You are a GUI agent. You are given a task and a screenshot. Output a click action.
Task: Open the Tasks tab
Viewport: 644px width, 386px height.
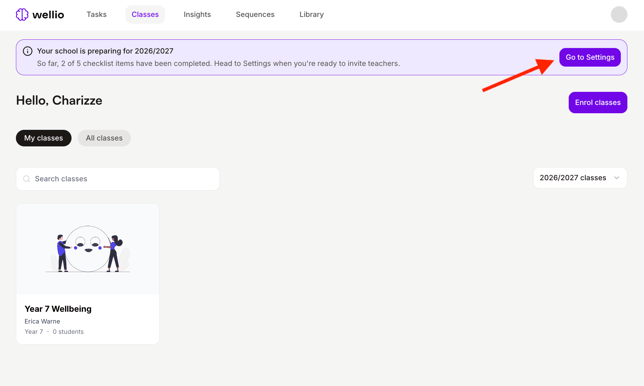97,14
